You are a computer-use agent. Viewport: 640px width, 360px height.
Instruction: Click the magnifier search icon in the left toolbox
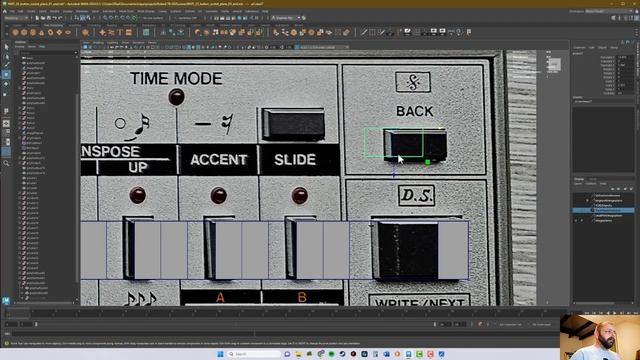tap(6, 163)
